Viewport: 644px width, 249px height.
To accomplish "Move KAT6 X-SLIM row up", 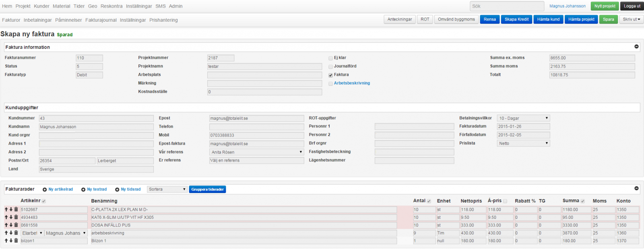I will [x=6, y=217].
